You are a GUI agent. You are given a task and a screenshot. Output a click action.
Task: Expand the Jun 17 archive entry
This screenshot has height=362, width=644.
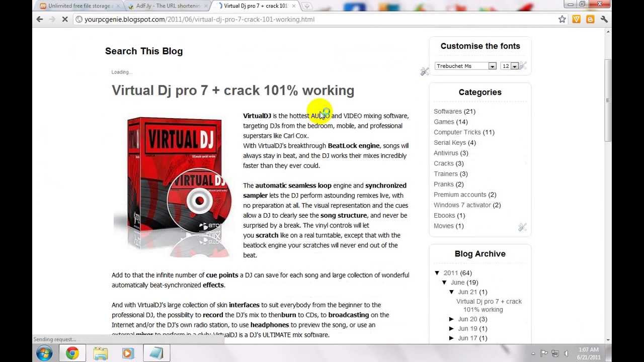452,338
